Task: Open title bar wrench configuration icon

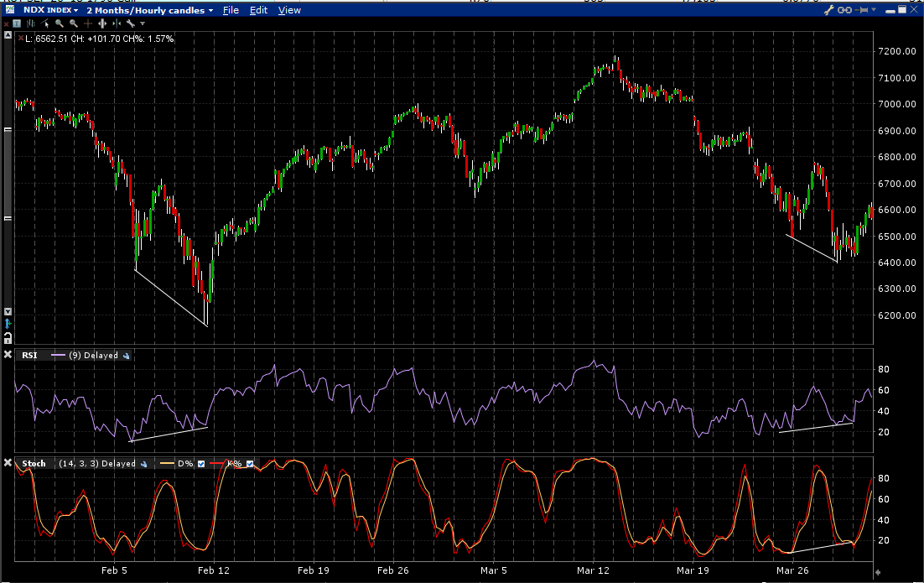Action: pyautogui.click(x=829, y=9)
